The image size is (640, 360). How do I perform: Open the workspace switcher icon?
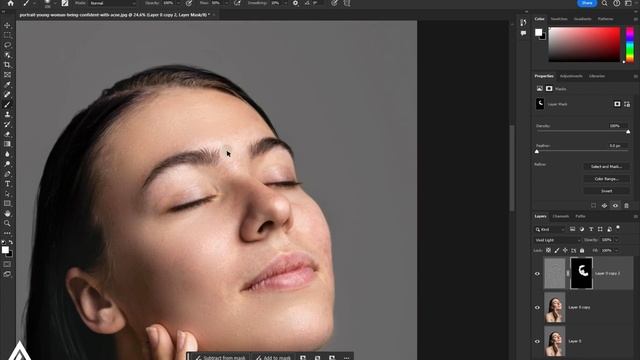628,3
